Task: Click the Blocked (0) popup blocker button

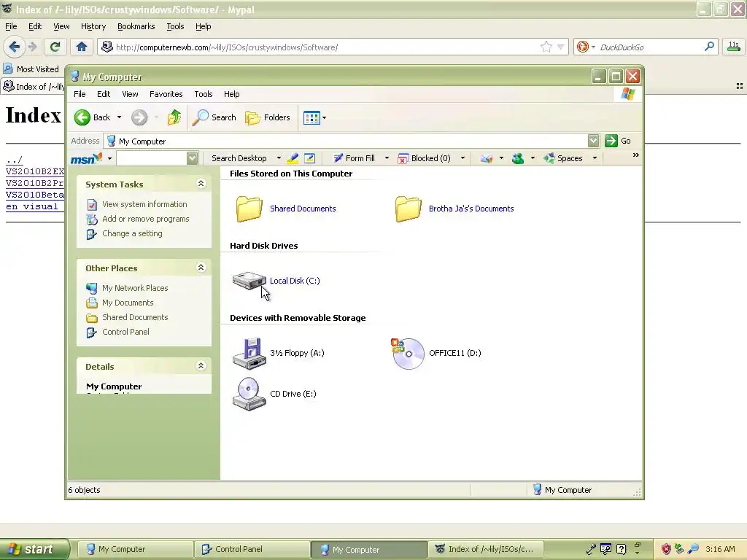Action: pyautogui.click(x=424, y=158)
